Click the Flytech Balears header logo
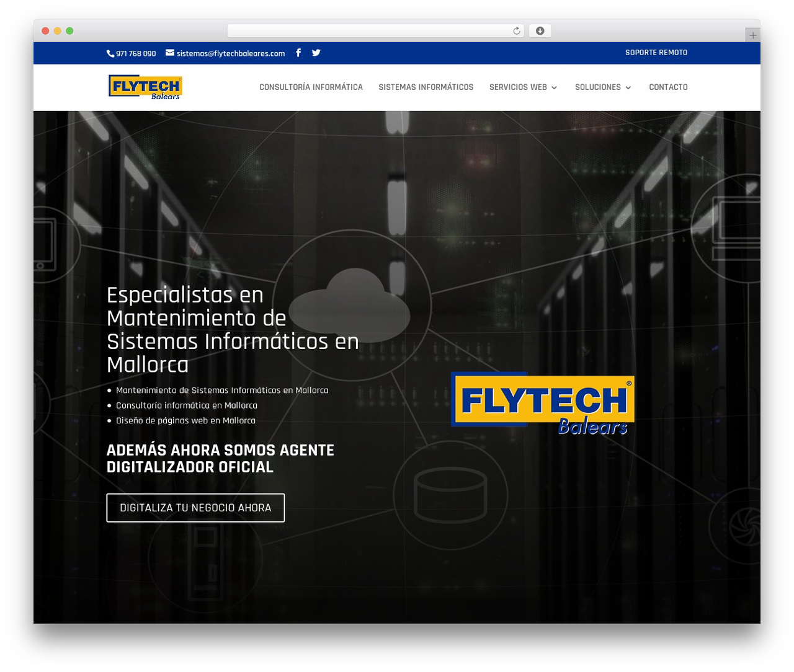The image size is (794, 672). [x=145, y=87]
